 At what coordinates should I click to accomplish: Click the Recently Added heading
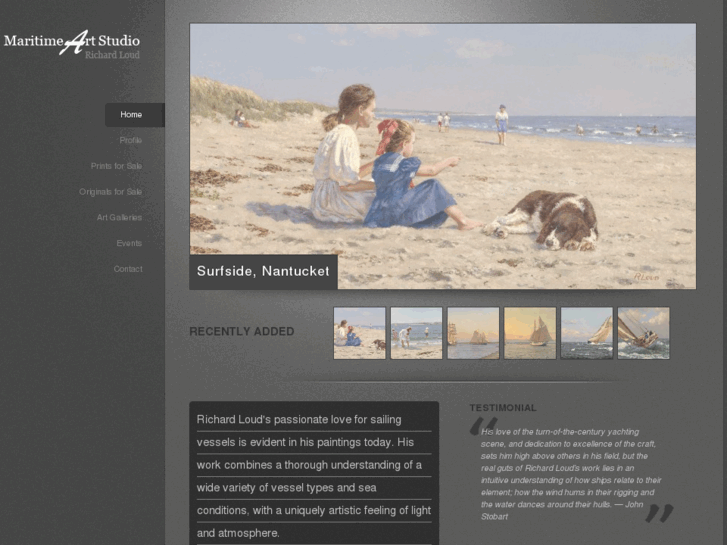[242, 332]
